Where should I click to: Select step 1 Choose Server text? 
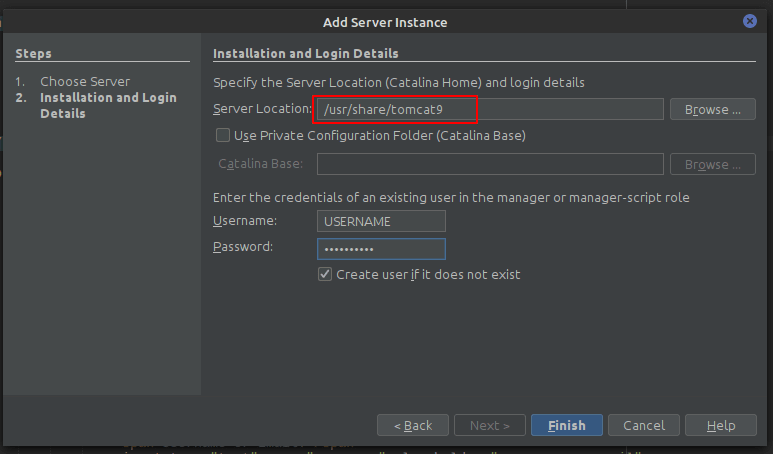85,81
